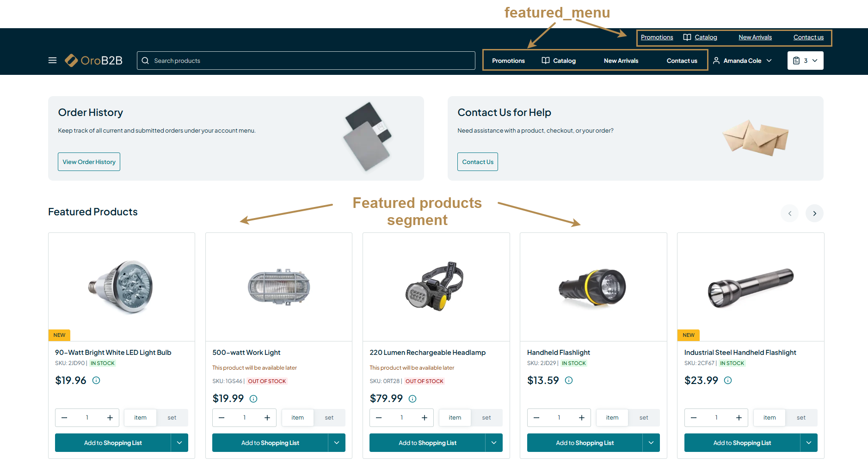Click the info icon beside the $23.99 price
868x463 pixels.
click(x=728, y=380)
